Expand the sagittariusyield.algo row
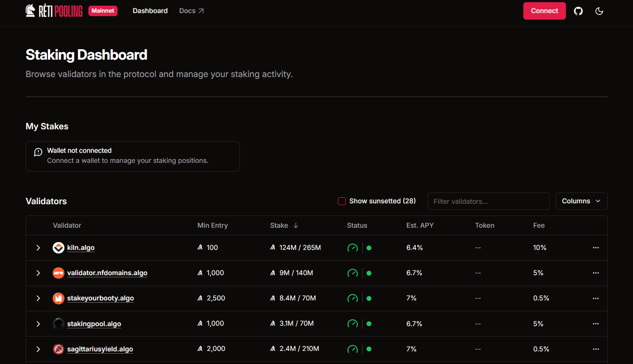 click(38, 349)
